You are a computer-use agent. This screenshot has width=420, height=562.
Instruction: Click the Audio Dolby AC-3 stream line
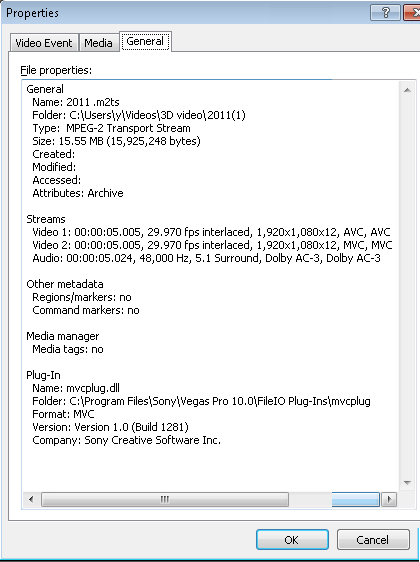(x=206, y=258)
